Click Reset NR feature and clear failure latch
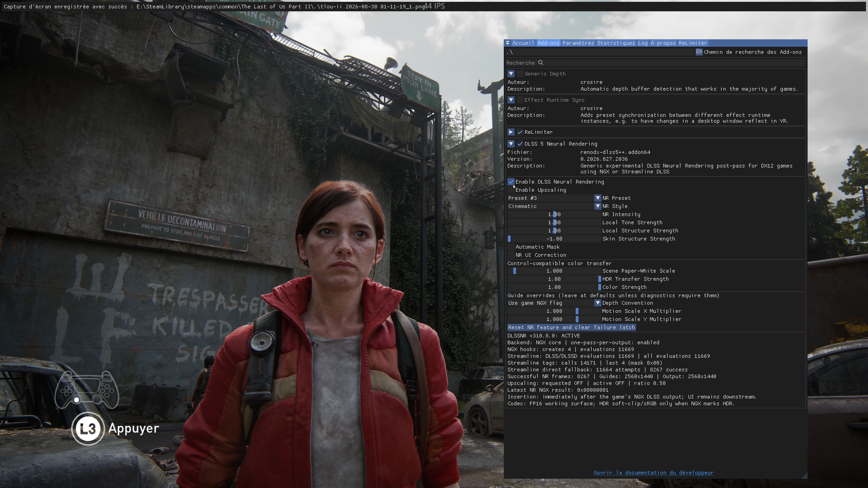The height and width of the screenshot is (488, 868). pos(571,327)
